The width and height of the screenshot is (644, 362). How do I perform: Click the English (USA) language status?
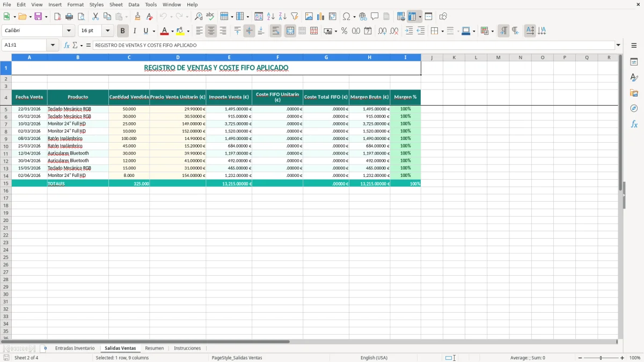[374, 358]
